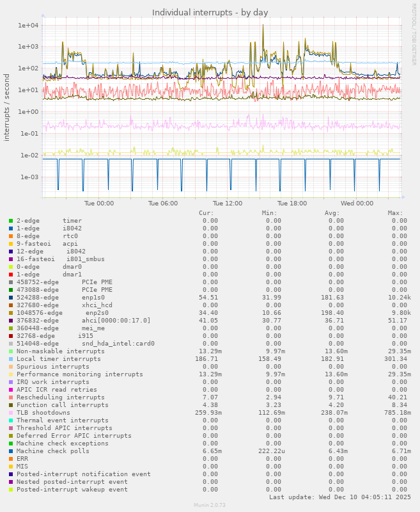
Task: Click the "Cur:" column header
Action: (206, 212)
